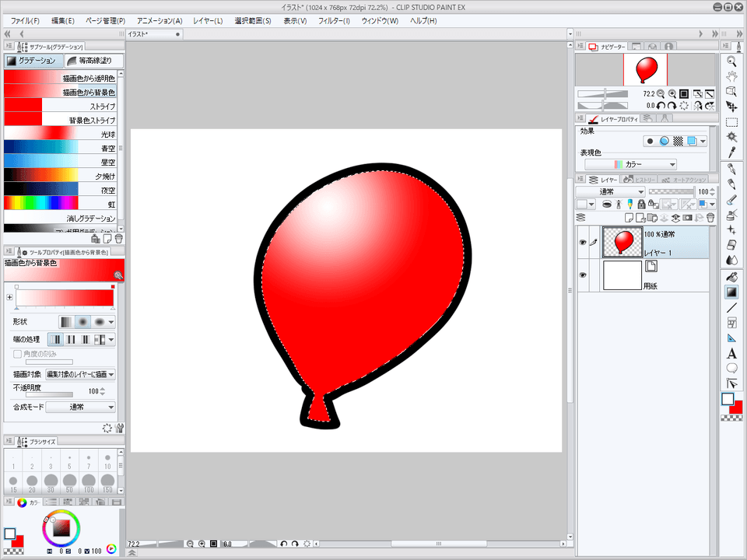The height and width of the screenshot is (560, 747).
Task: Open the 合成モード dropdown in Tool Property
Action: pos(81,407)
